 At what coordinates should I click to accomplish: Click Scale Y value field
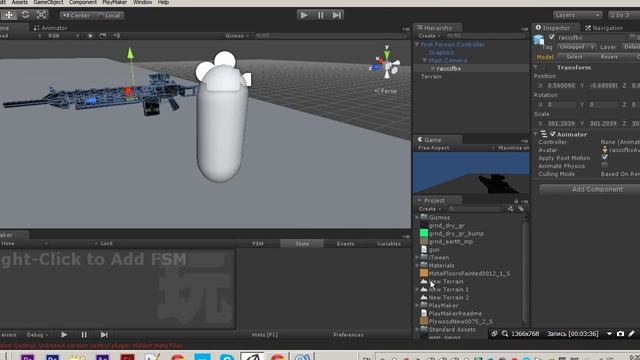[603, 123]
